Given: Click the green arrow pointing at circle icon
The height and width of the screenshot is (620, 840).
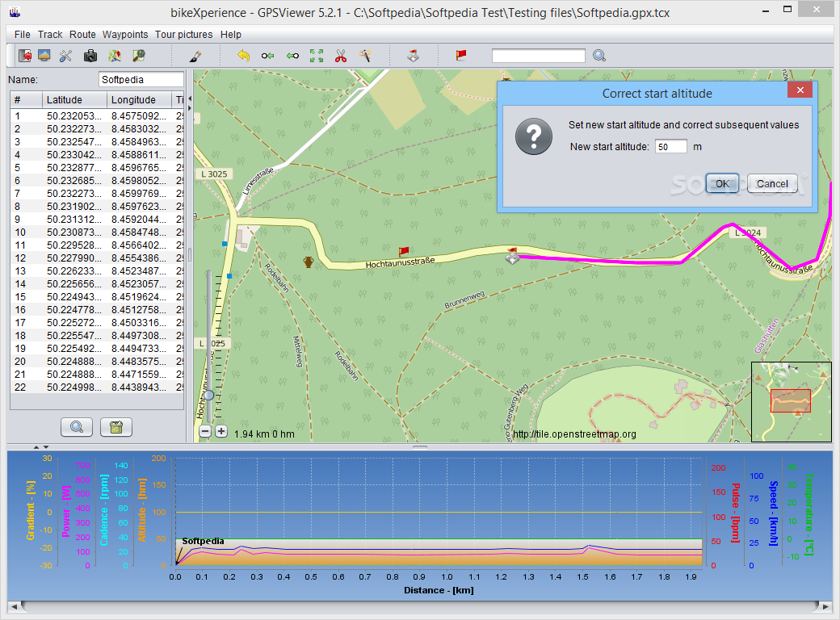Looking at the screenshot, I should 292,56.
